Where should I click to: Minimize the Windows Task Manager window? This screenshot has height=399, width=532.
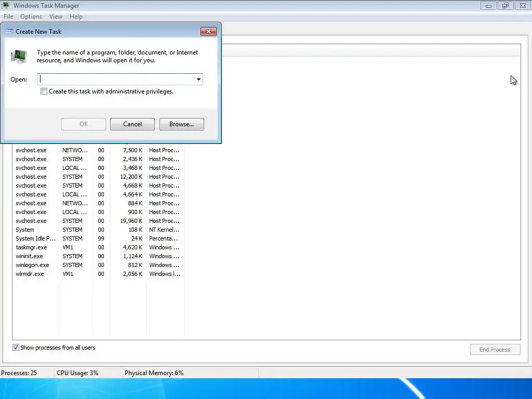488,5
